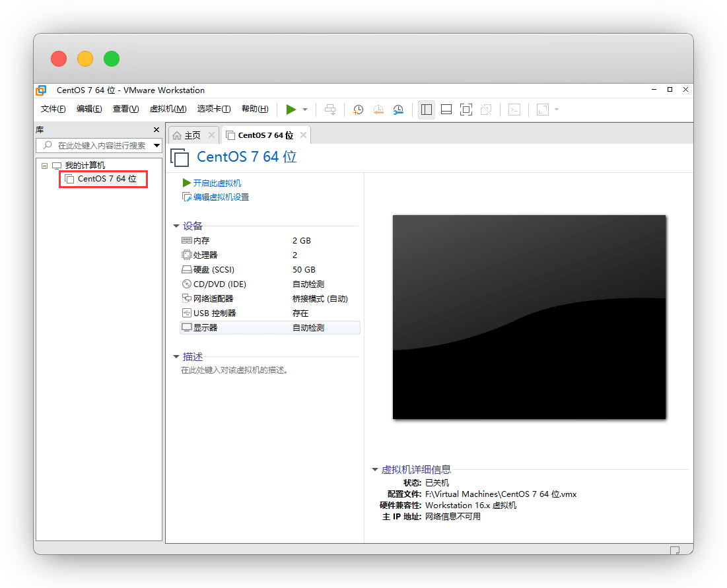Viewport: 727px width, 588px height.
Task: Open the 查看(V) menu
Action: click(x=125, y=109)
